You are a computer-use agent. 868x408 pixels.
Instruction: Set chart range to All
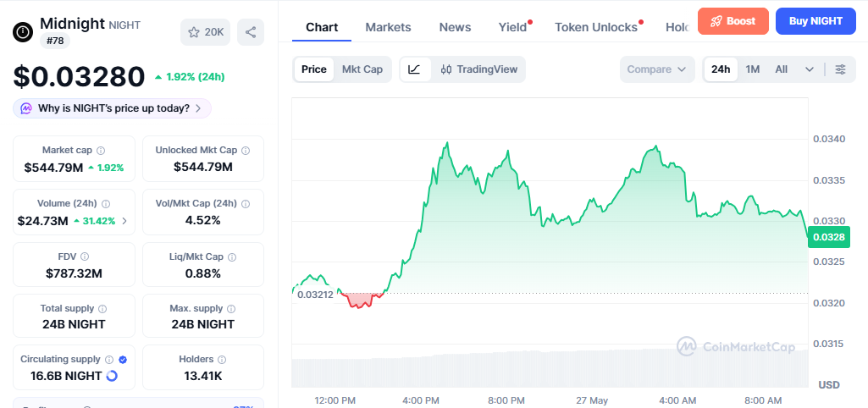[x=781, y=69]
